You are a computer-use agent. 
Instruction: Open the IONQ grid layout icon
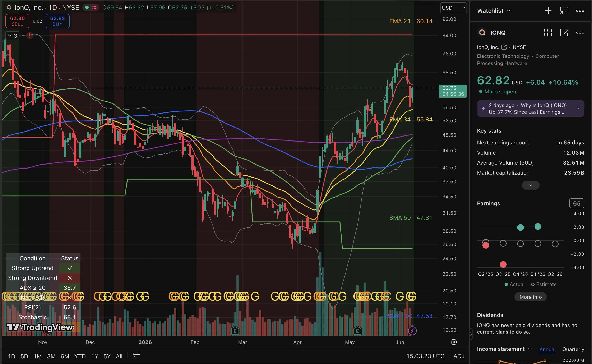point(548,32)
